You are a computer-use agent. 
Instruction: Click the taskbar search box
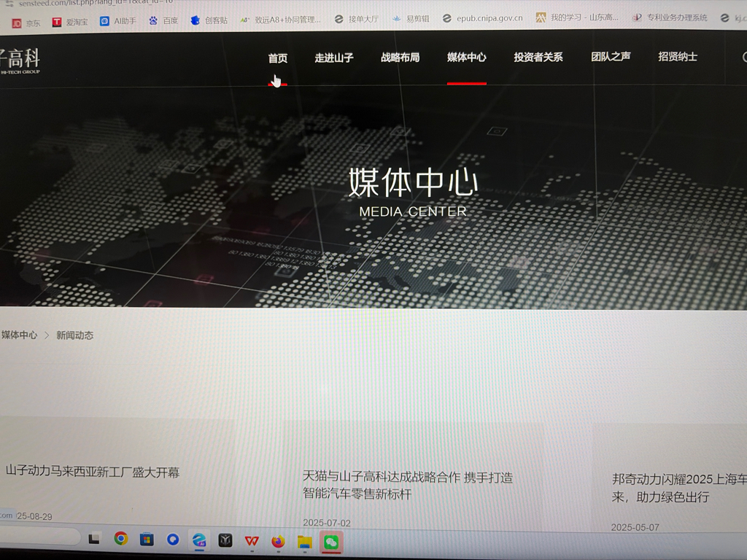[39, 536]
